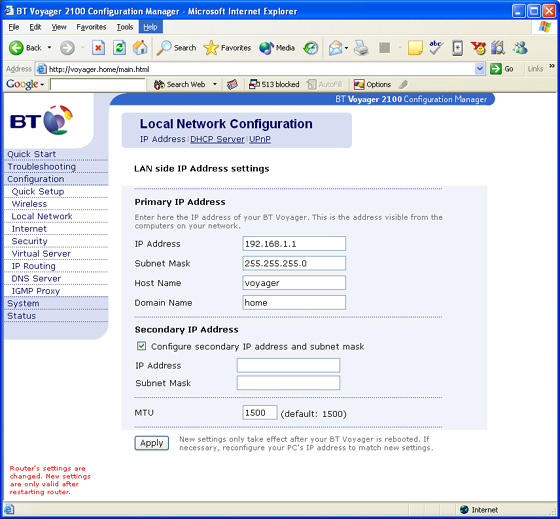Click the Google toolbar news icon
560x519 pixels.
pos(232,84)
